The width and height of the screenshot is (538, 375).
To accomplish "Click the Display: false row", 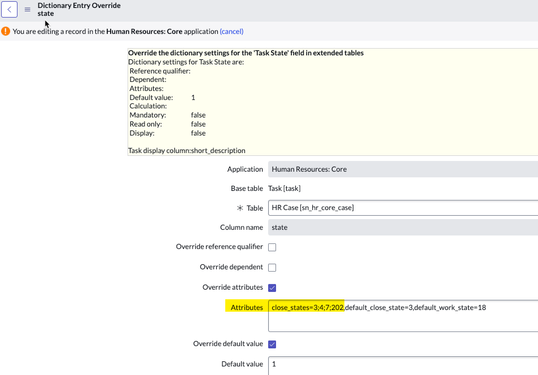I will pos(167,133).
